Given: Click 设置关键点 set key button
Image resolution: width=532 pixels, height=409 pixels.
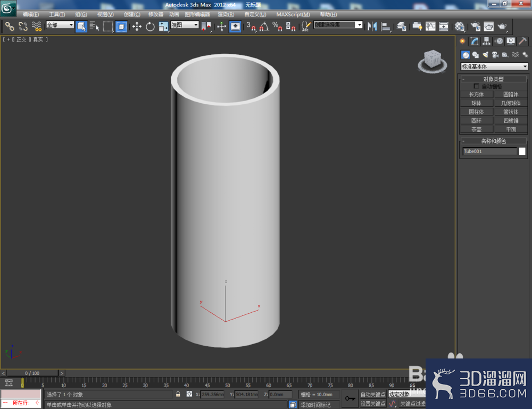Looking at the screenshot, I should pyautogui.click(x=373, y=404).
